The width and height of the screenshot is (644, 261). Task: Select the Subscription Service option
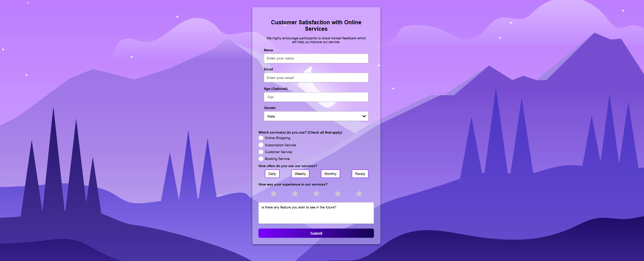pyautogui.click(x=261, y=145)
